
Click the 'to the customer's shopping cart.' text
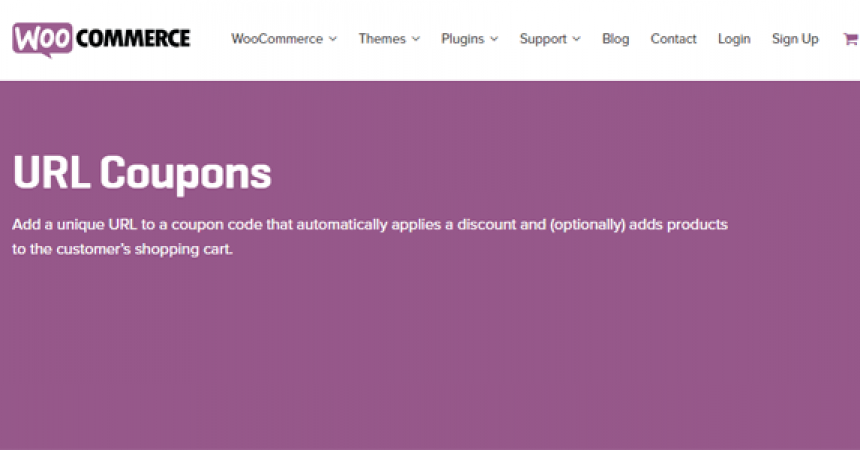[x=122, y=249]
